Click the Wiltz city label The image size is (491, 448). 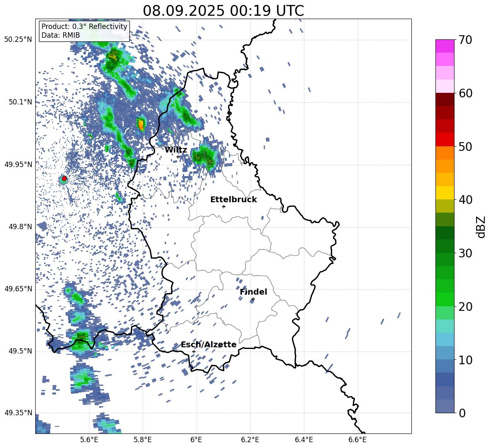[x=176, y=150]
